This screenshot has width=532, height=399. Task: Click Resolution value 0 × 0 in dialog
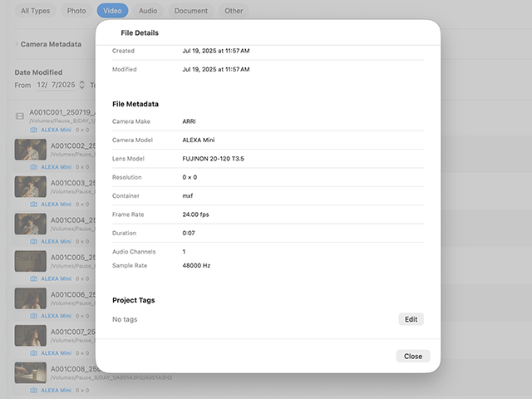tap(190, 177)
